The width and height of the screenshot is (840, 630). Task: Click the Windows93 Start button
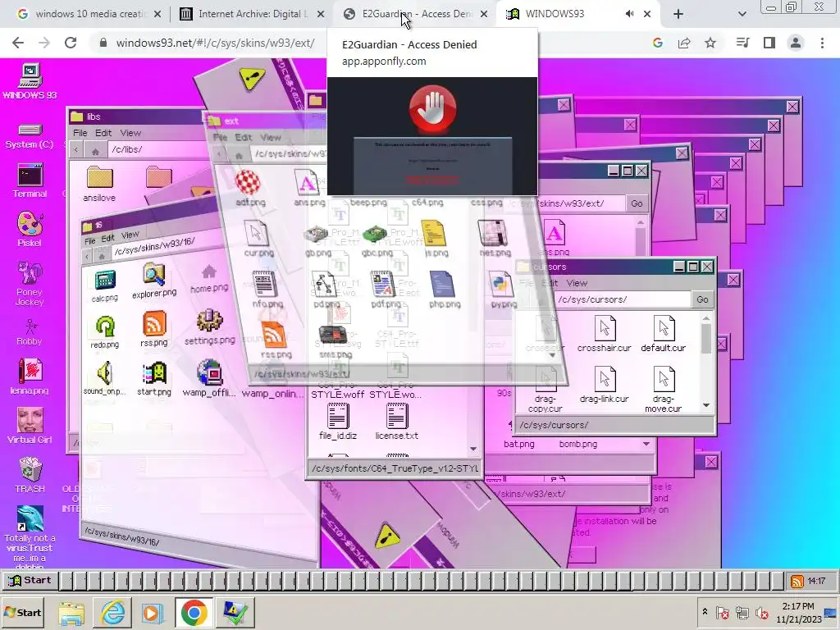click(30, 580)
